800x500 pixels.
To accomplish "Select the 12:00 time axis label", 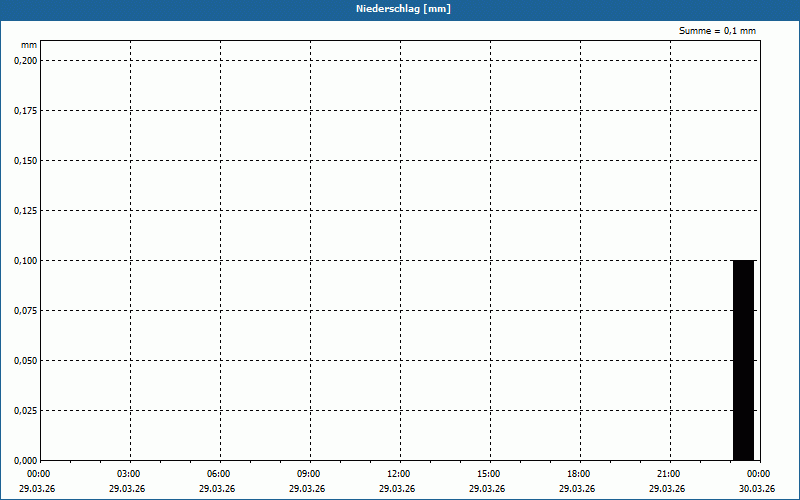I will 398,474.
